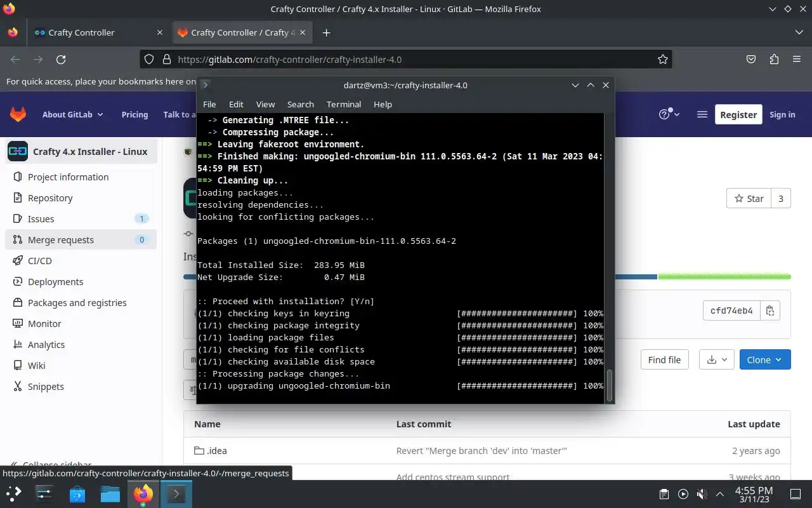Open Discover software store in taskbar
The width and height of the screenshot is (812, 508).
click(77, 493)
